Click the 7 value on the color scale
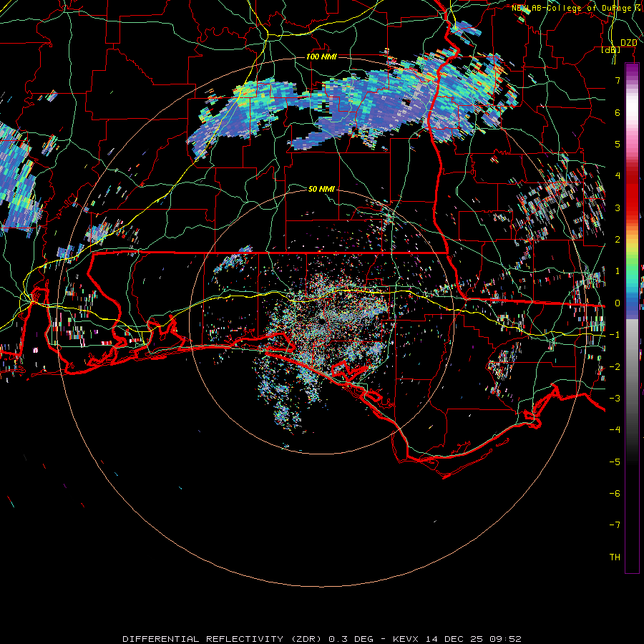Viewport: 644px width, 644px height. pos(618,80)
